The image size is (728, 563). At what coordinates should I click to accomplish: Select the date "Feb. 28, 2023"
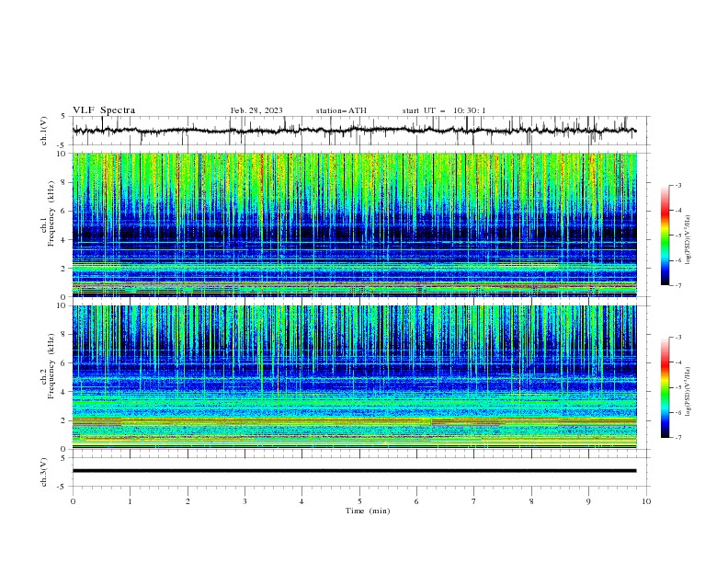pos(256,110)
